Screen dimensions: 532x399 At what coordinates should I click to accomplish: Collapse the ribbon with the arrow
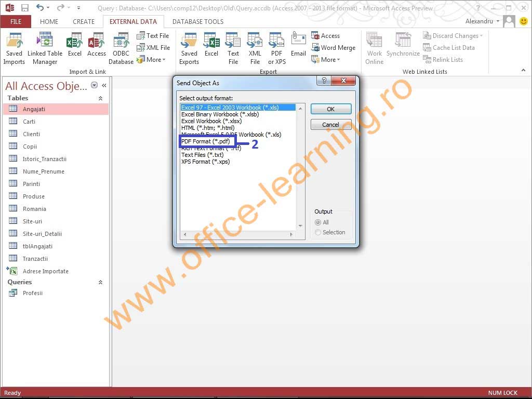pyautogui.click(x=523, y=70)
